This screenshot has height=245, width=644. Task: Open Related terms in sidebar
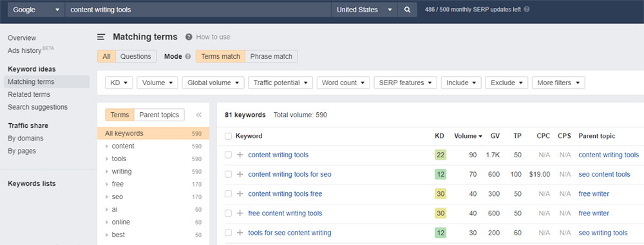[x=29, y=94]
